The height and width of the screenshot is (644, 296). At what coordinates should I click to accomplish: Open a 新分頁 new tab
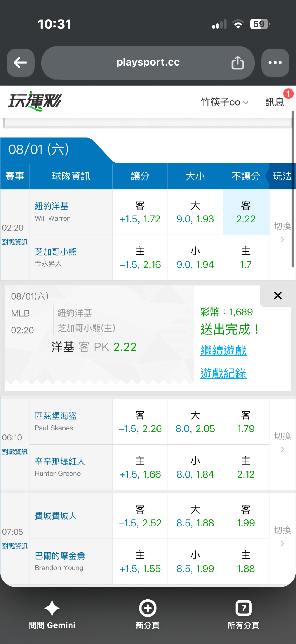coord(148,614)
